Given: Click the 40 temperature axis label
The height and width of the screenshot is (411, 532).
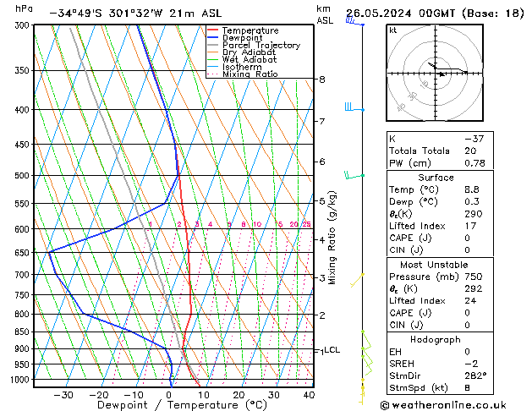Looking at the screenshot, I should 309,395.
